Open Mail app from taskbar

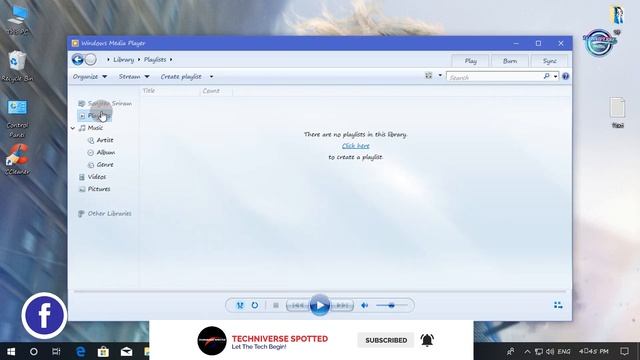pyautogui.click(x=126, y=351)
